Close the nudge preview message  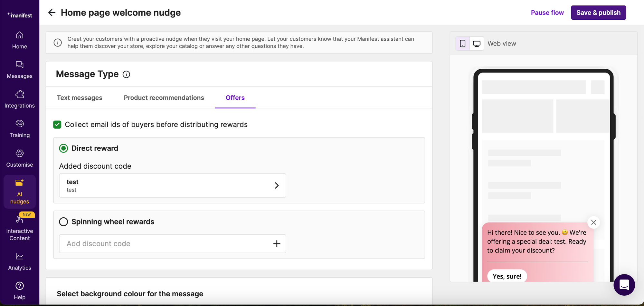[594, 222]
